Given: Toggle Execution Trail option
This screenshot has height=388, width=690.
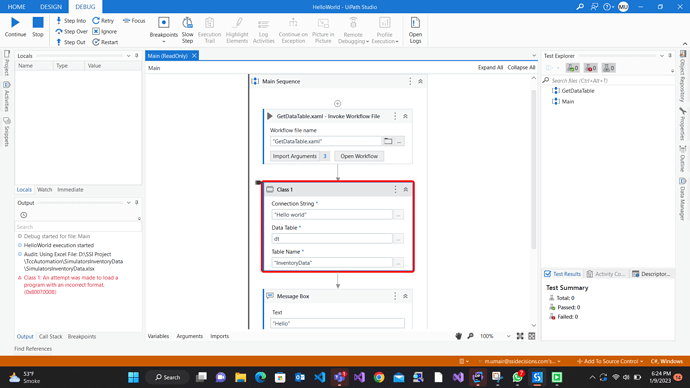Looking at the screenshot, I should point(209,30).
